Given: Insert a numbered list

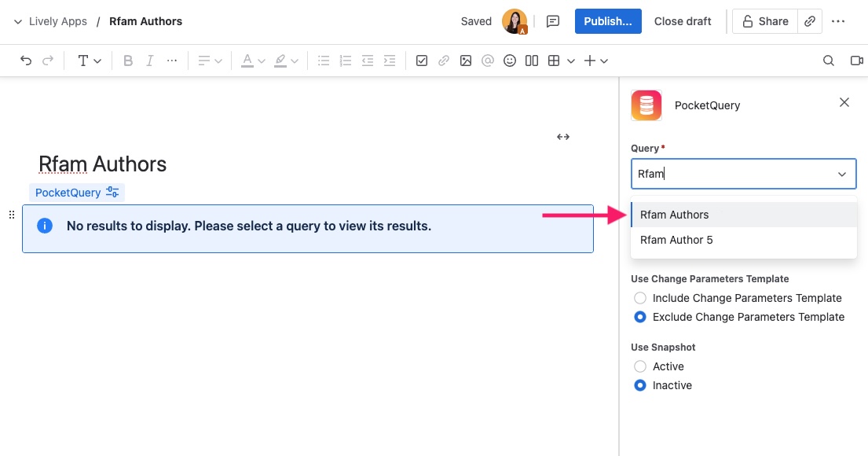Looking at the screenshot, I should (346, 61).
